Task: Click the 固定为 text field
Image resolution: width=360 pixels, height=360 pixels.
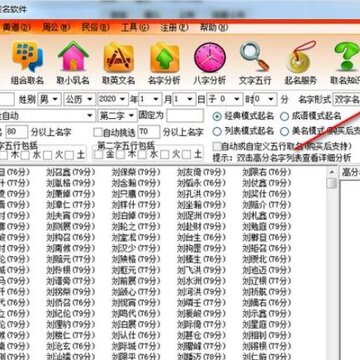Action: [x=185, y=116]
